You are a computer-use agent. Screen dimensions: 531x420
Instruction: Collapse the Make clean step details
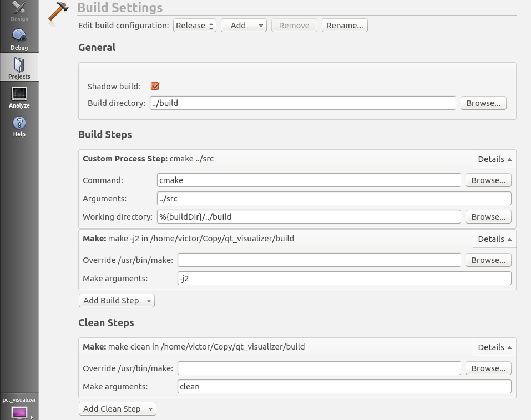494,347
